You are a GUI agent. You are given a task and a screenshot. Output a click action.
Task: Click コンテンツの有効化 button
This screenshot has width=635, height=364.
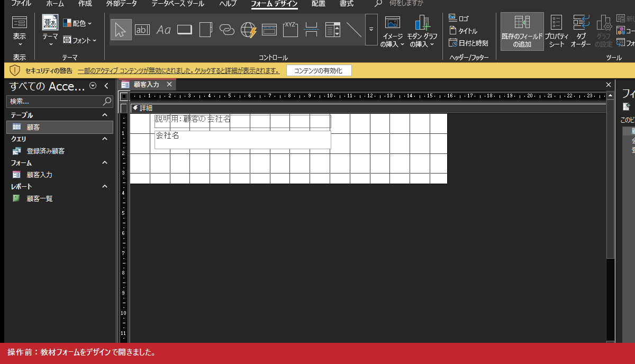319,70
